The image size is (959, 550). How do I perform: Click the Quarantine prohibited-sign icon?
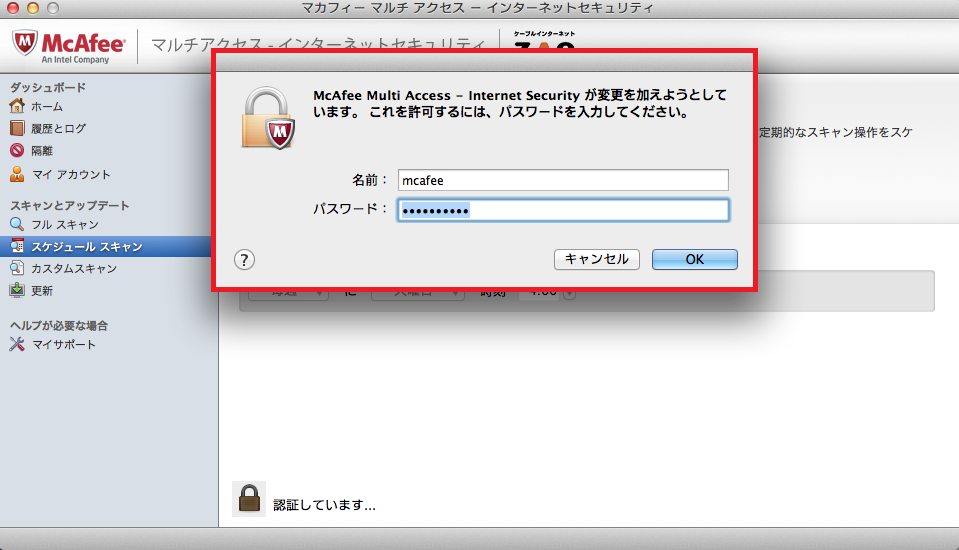[17, 150]
